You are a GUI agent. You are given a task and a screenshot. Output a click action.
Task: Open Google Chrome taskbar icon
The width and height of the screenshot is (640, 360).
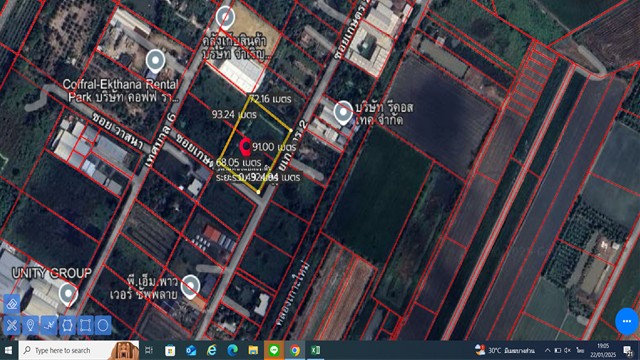pos(295,350)
